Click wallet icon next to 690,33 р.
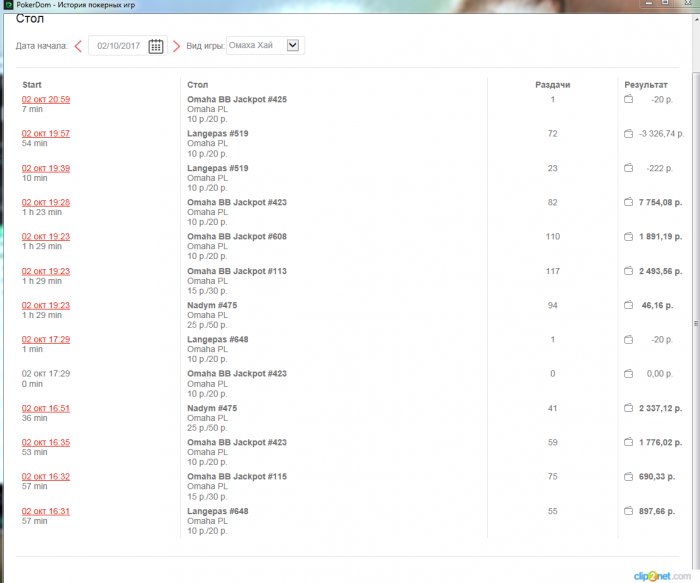Screen dimensions: 700x583 [x=629, y=476]
